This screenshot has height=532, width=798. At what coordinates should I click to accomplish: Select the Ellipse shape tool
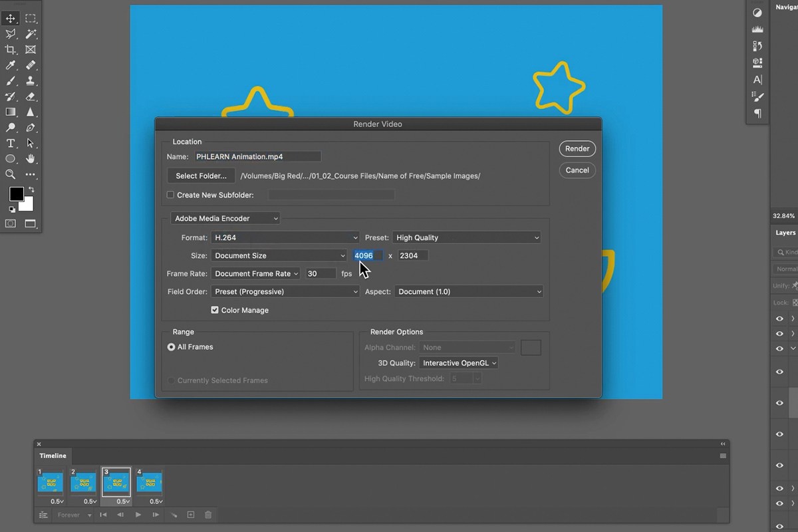pyautogui.click(x=11, y=159)
